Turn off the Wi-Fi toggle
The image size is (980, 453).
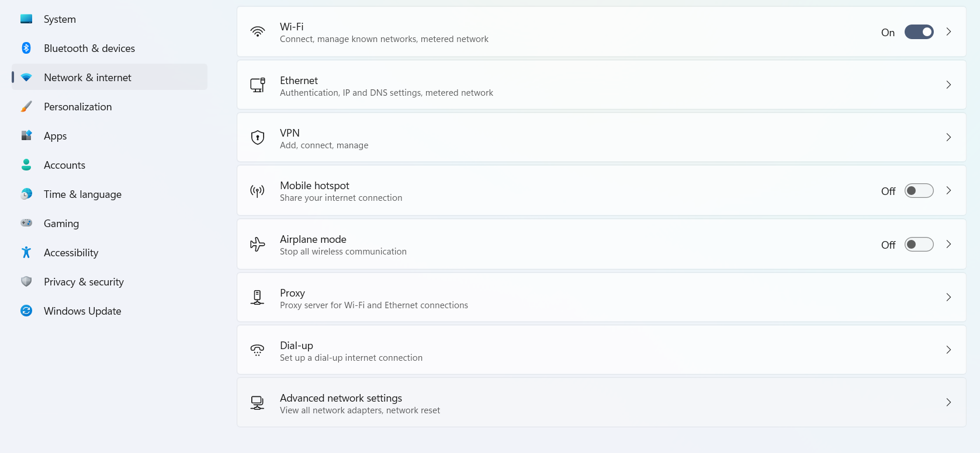tap(919, 32)
